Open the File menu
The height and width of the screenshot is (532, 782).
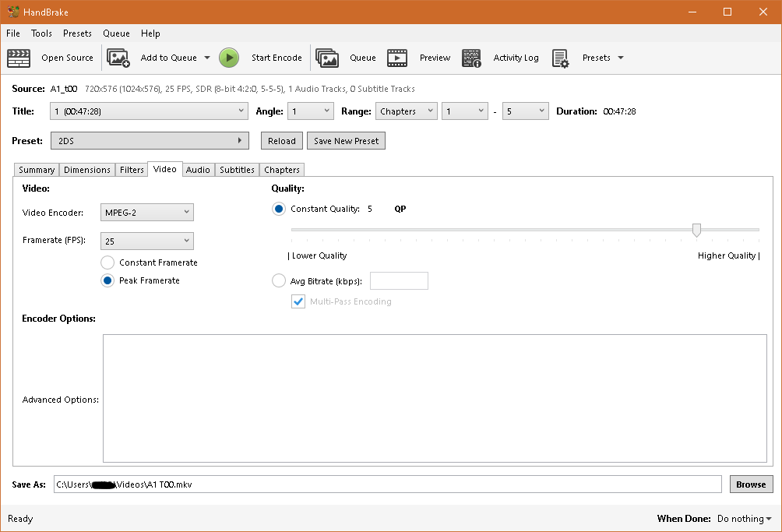[x=13, y=33]
